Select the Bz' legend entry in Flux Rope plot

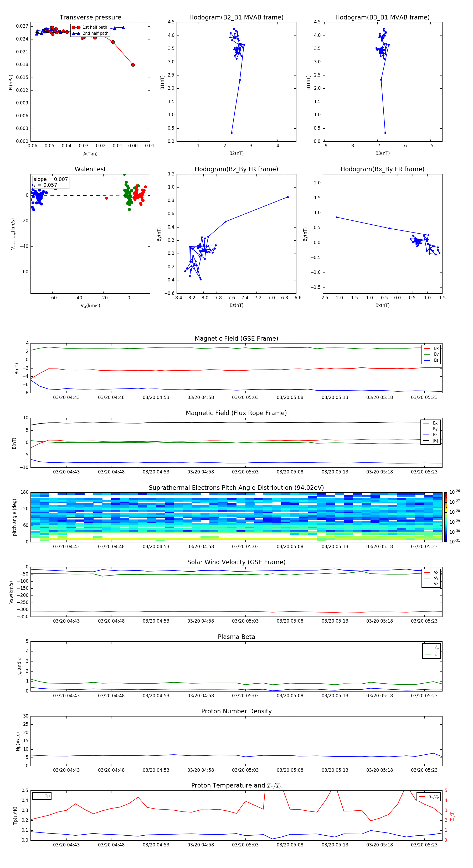[431, 435]
